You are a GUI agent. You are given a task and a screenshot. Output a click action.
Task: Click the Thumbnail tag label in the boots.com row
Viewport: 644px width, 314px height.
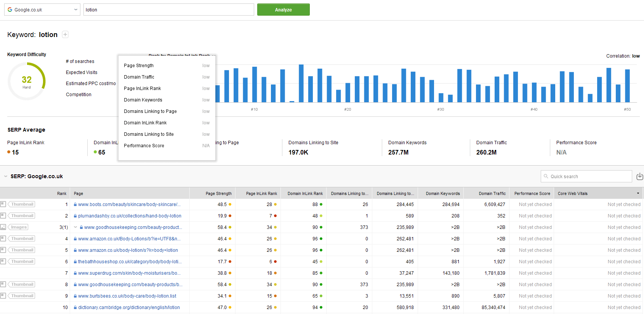coord(22,204)
